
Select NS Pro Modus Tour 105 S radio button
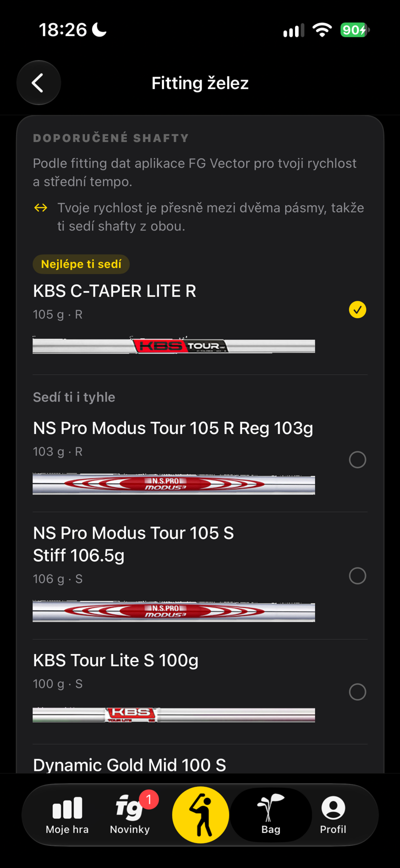pyautogui.click(x=357, y=575)
